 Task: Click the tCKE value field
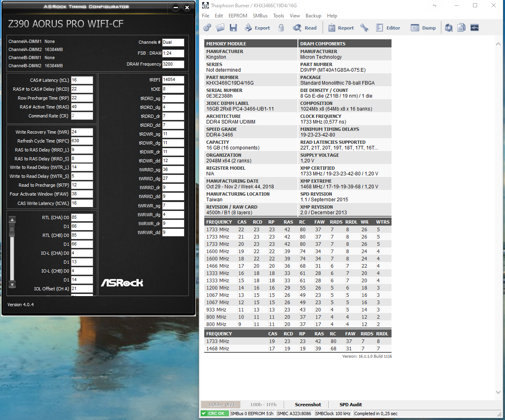click(173, 89)
